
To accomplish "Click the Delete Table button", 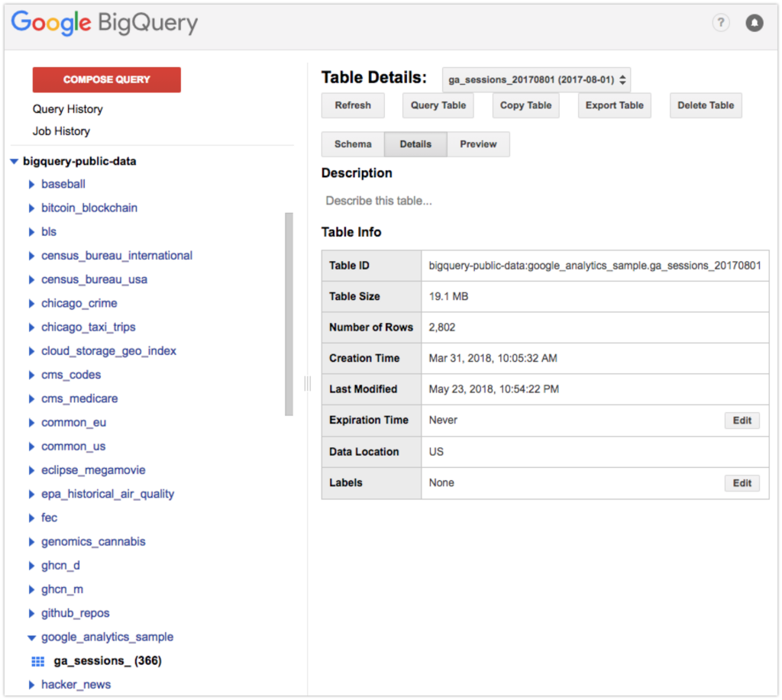I will [x=706, y=105].
